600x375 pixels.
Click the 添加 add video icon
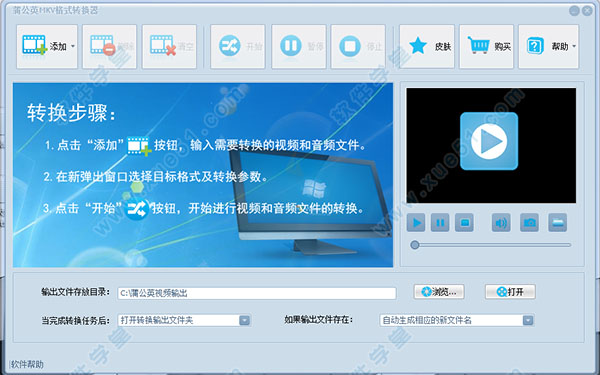[34, 45]
